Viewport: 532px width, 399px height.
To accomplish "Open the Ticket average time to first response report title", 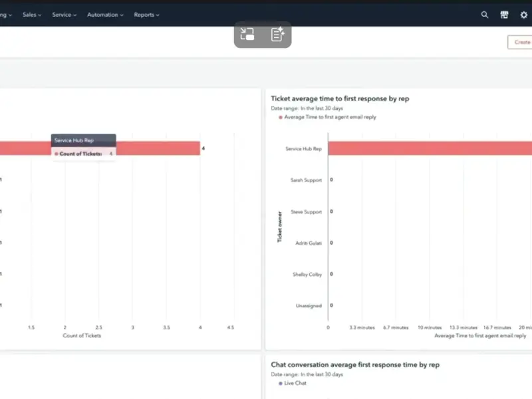I will [x=340, y=98].
